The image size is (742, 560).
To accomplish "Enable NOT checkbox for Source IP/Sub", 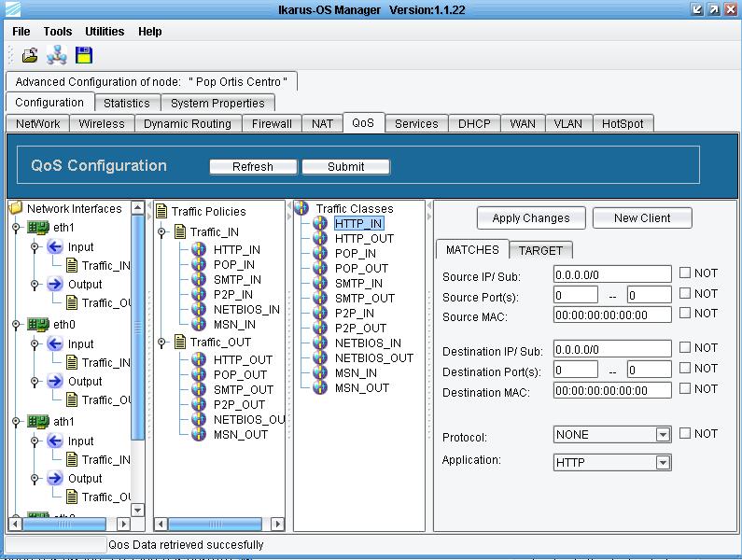I will click(x=685, y=273).
